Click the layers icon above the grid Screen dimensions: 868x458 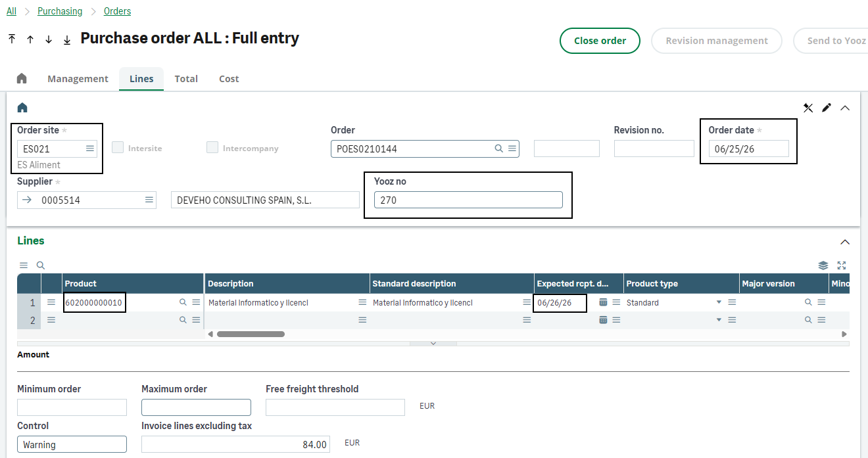coord(823,265)
